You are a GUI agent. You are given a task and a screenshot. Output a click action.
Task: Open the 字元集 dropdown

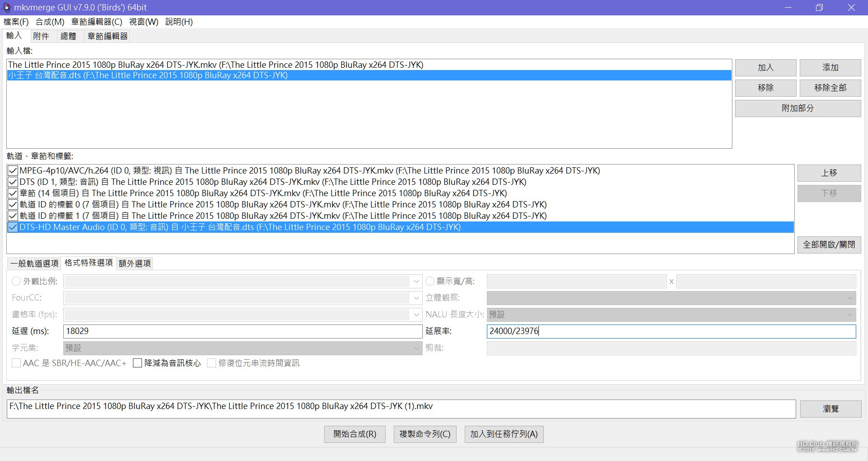point(243,348)
